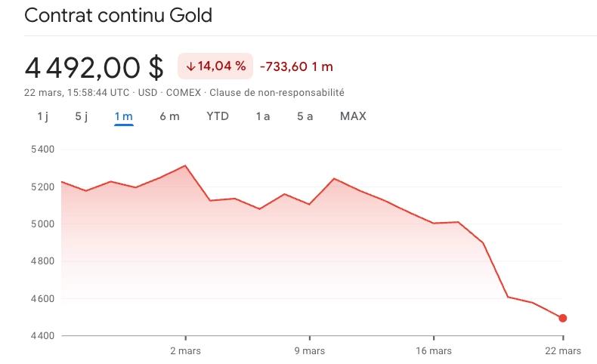Image resolution: width=597 pixels, height=364 pixels.
Task: Select the 1 a range tab
Action: 262,116
